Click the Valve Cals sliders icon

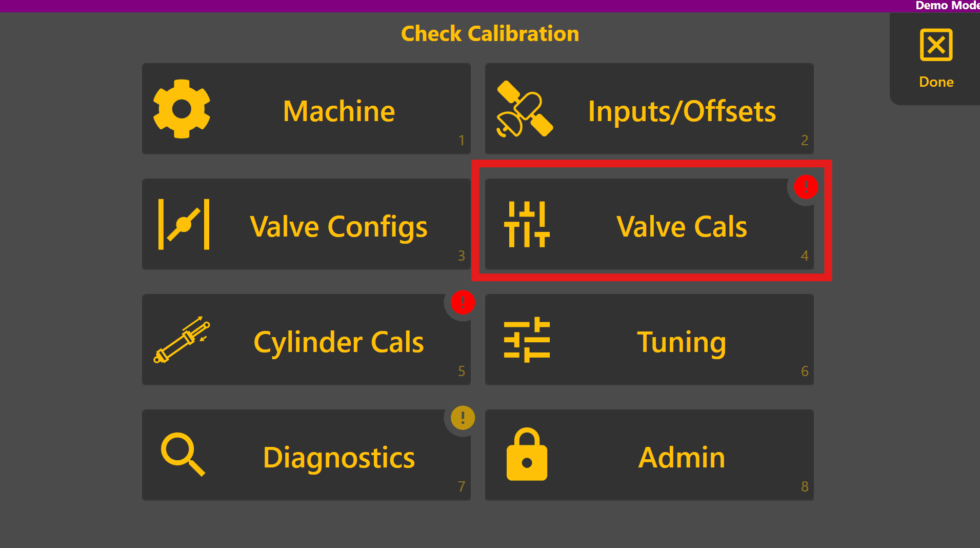527,224
